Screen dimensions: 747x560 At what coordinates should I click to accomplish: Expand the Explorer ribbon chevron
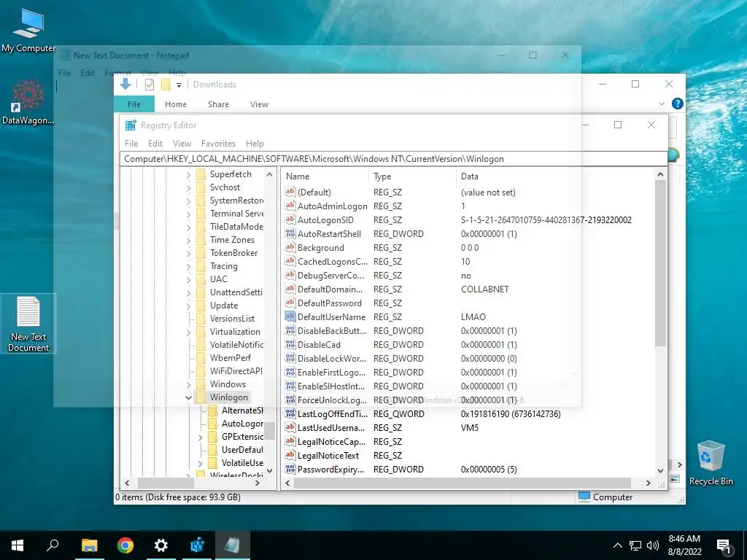tap(661, 104)
